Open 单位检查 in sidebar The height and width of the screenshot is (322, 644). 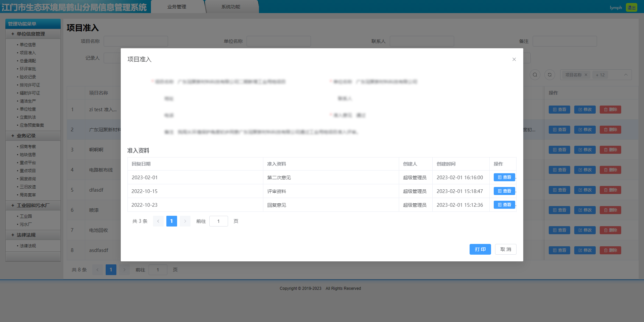pos(28,109)
